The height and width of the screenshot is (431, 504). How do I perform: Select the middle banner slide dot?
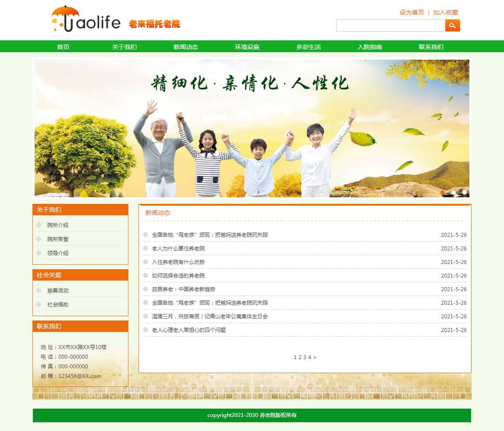click(x=454, y=192)
